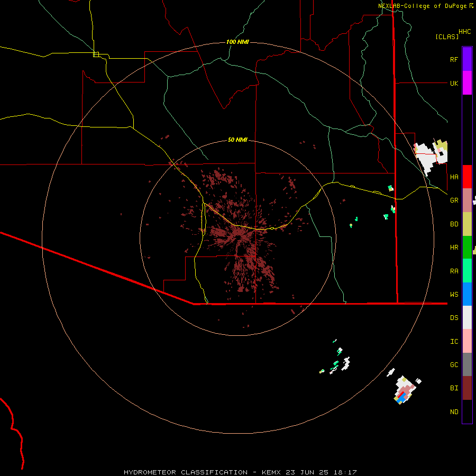Click the KEMX station identifier
This screenshot has width=476, height=476.
pyautogui.click(x=271, y=472)
